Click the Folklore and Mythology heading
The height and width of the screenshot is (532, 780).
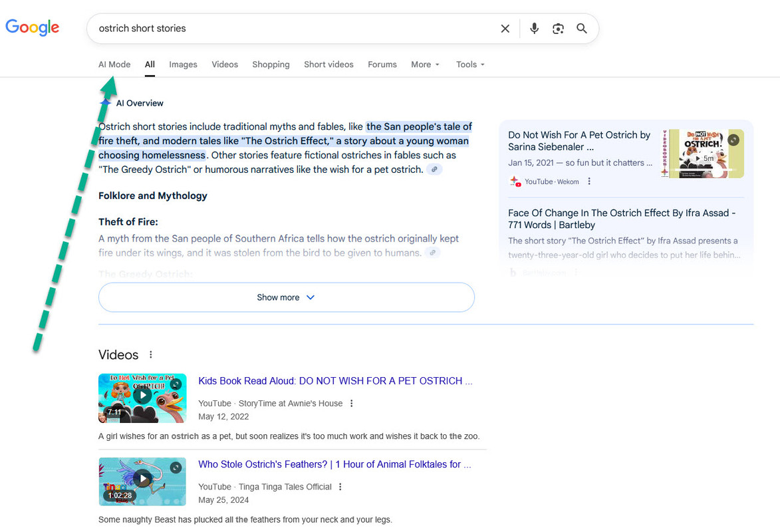click(153, 196)
